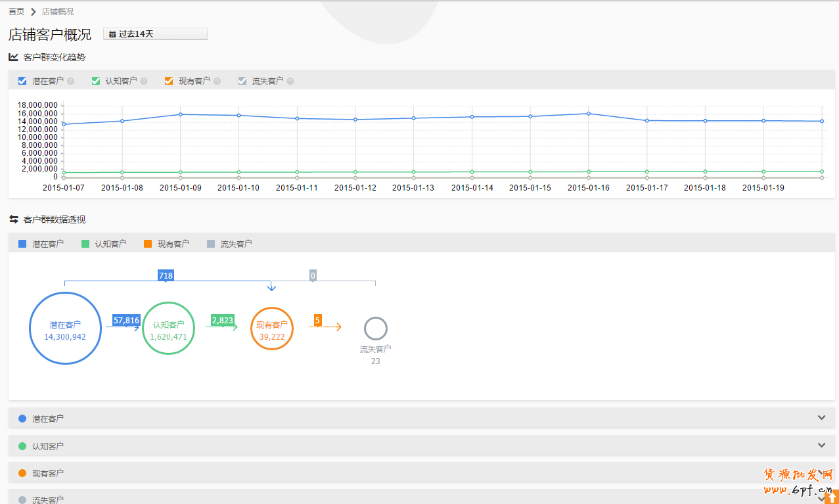Click the green 2,823 conversion label
This screenshot has height=504, width=839.
(222, 320)
